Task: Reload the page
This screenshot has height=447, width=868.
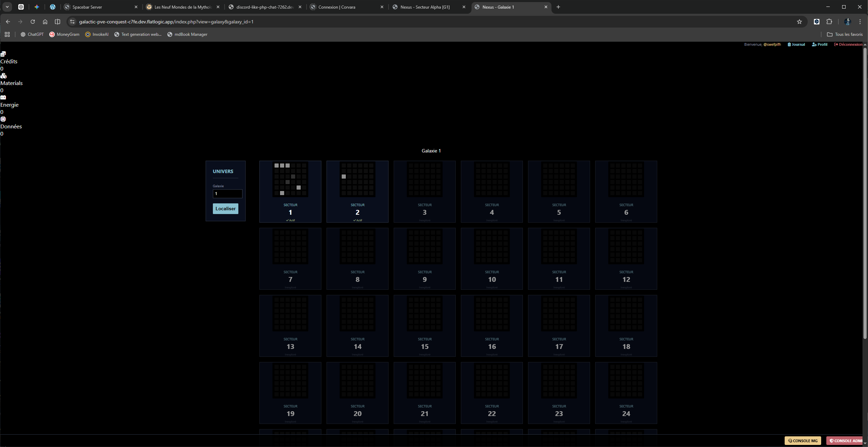Action: pos(33,22)
